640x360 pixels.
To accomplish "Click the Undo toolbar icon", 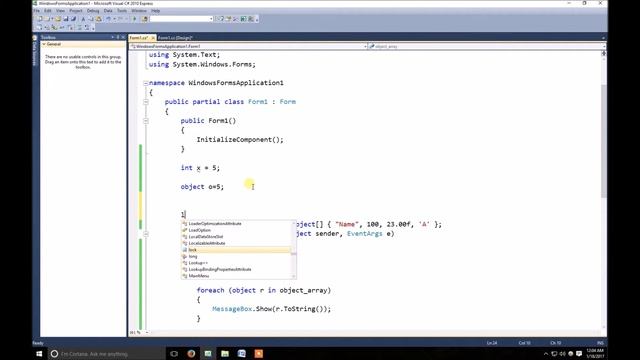I will click(x=109, y=19).
